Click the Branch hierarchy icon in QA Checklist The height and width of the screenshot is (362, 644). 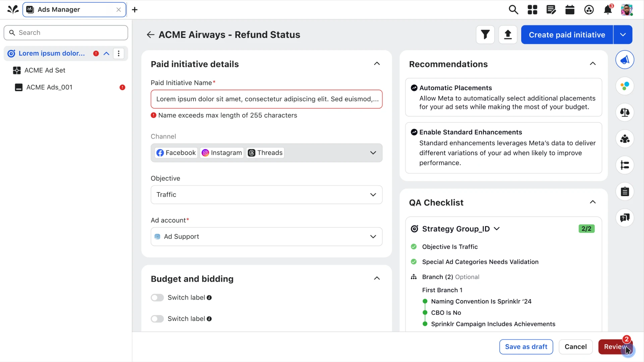pos(414,277)
